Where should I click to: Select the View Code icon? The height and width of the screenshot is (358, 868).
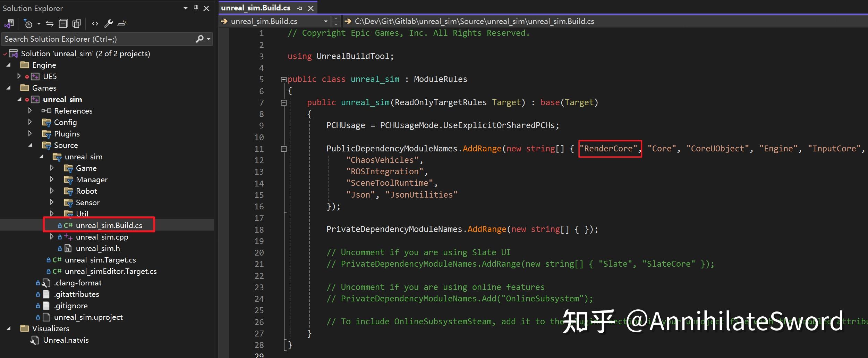pyautogui.click(x=95, y=23)
